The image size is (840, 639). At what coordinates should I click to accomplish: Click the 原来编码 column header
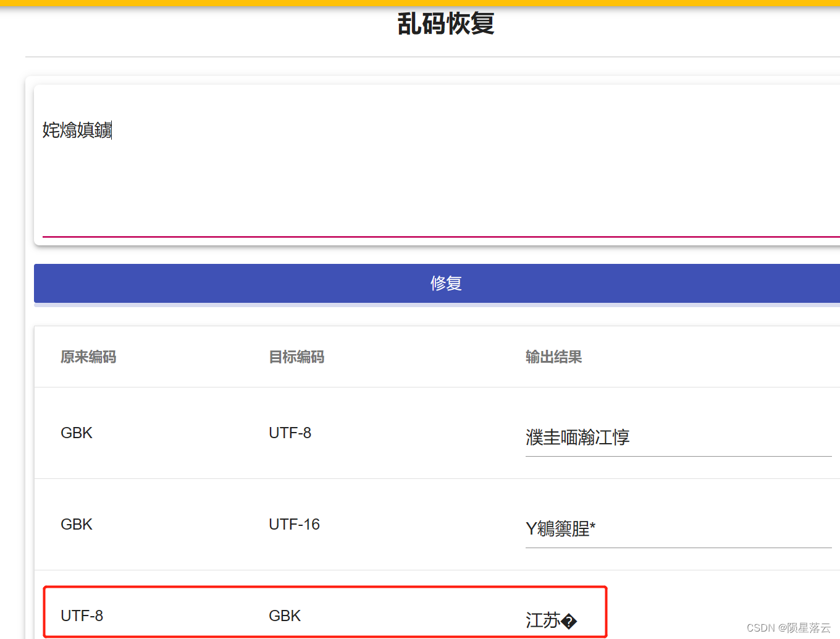point(88,357)
